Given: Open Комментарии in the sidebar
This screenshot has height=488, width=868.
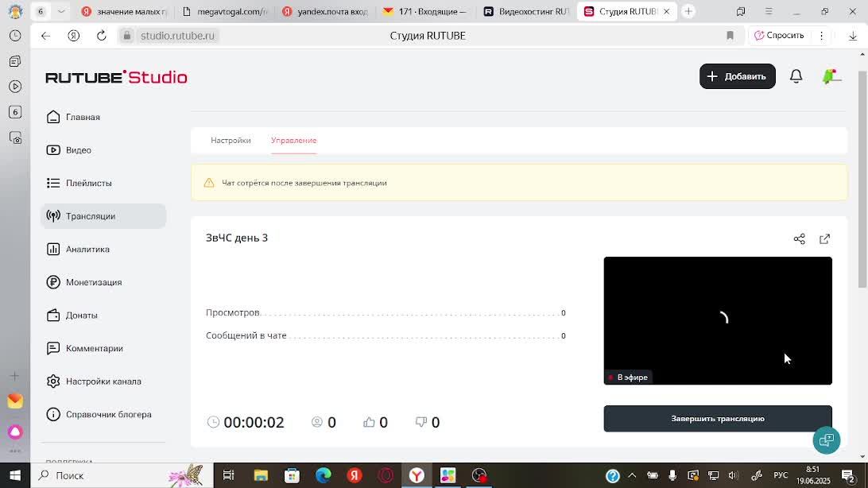Looking at the screenshot, I should coord(103,349).
